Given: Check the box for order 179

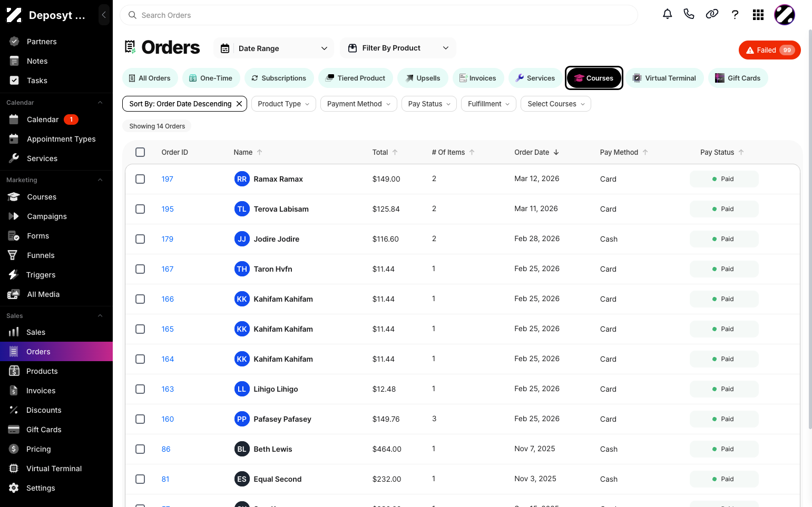Looking at the screenshot, I should click(x=140, y=239).
